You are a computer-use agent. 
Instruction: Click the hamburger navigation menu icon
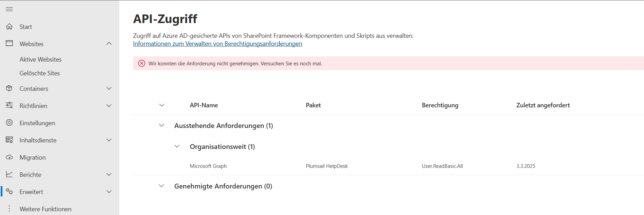point(9,9)
